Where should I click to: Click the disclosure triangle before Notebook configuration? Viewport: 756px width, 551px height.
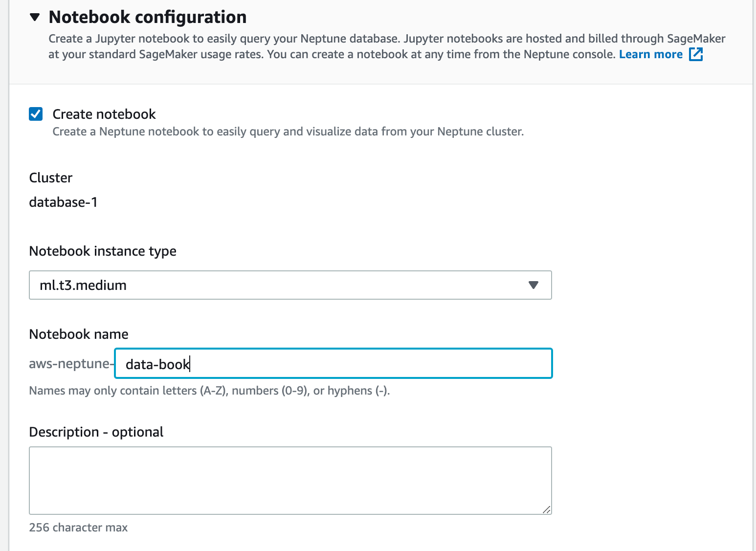(34, 16)
